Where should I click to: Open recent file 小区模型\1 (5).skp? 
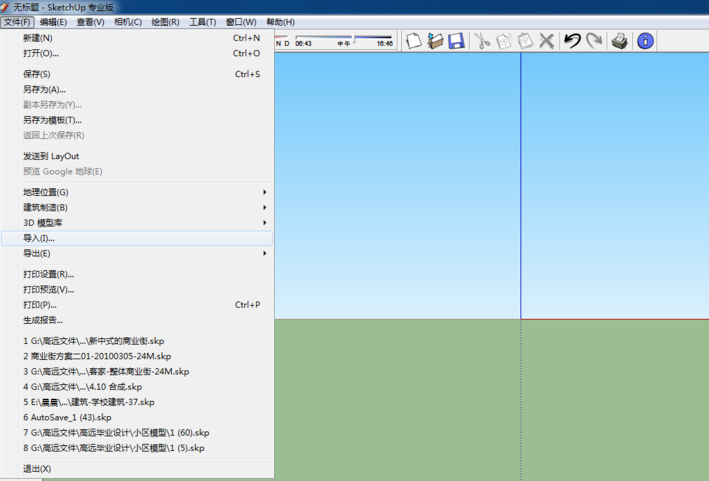[x=137, y=448]
